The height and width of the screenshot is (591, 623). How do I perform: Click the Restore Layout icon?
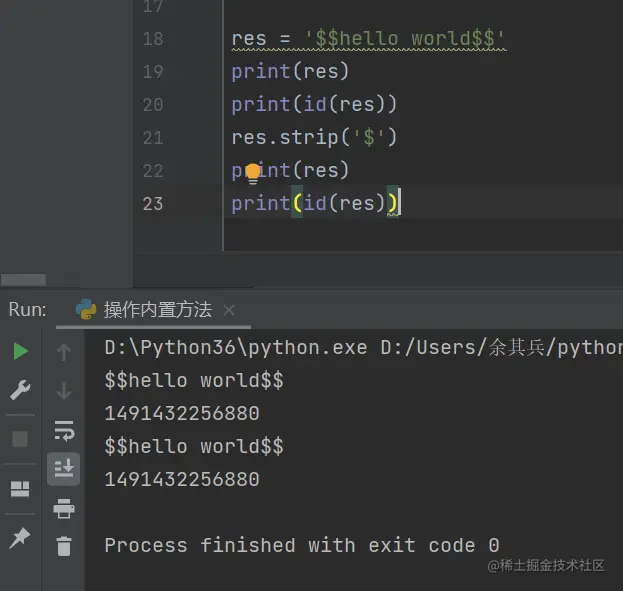20,489
